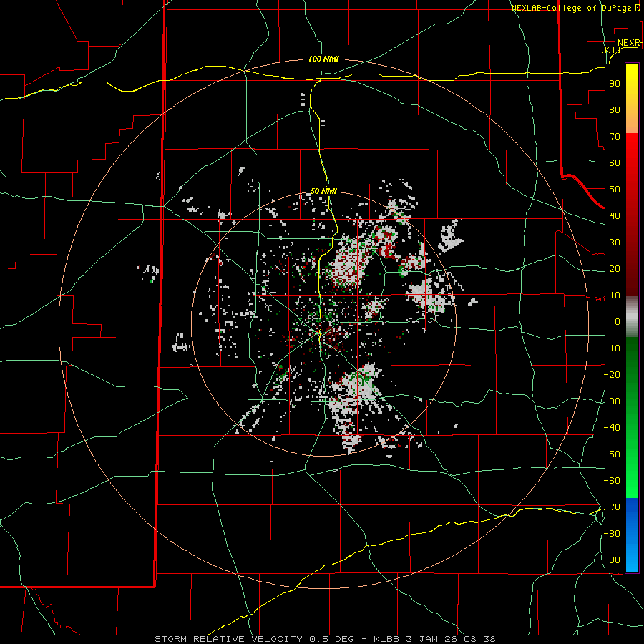Pick the gray zero-velocity segment of color bar
The width and height of the screenshot is (644, 644).
(632, 317)
